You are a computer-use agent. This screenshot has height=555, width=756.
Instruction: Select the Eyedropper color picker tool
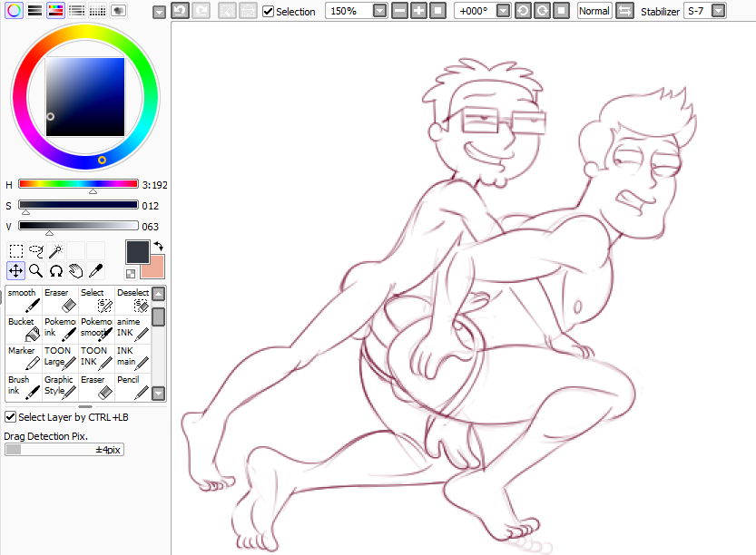click(96, 270)
